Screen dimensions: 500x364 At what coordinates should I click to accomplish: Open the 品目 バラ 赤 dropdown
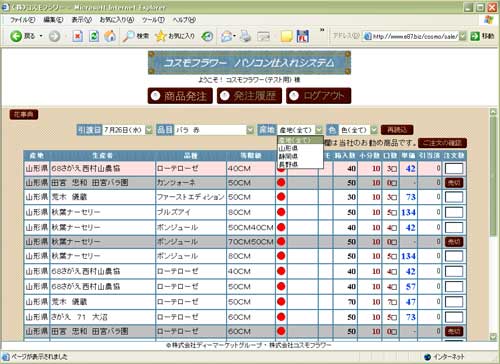(250, 130)
